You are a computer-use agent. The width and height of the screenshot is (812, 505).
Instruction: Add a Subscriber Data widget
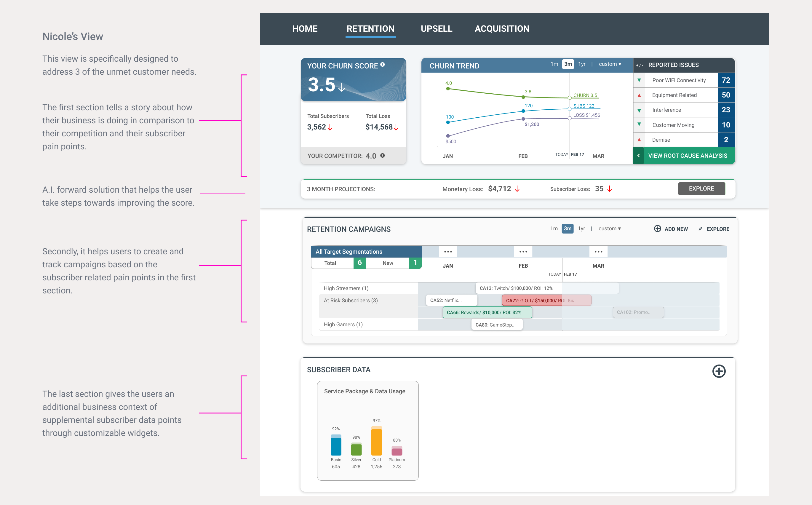click(x=719, y=371)
